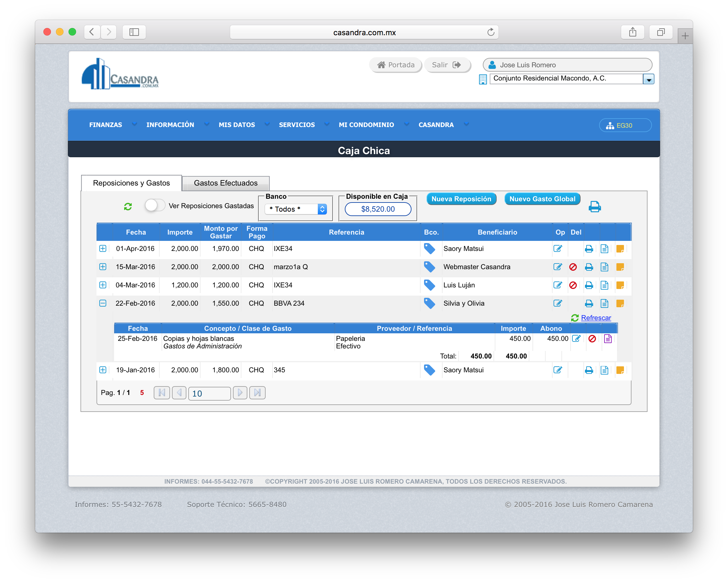
Task: Toggle Ver Reposiciones Gastadas switch
Action: click(155, 205)
